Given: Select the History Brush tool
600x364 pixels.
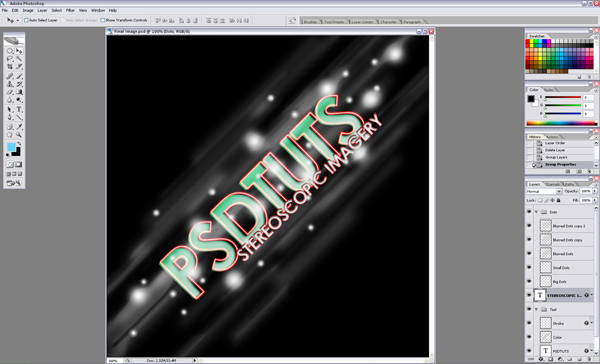Looking at the screenshot, I should coord(19,84).
